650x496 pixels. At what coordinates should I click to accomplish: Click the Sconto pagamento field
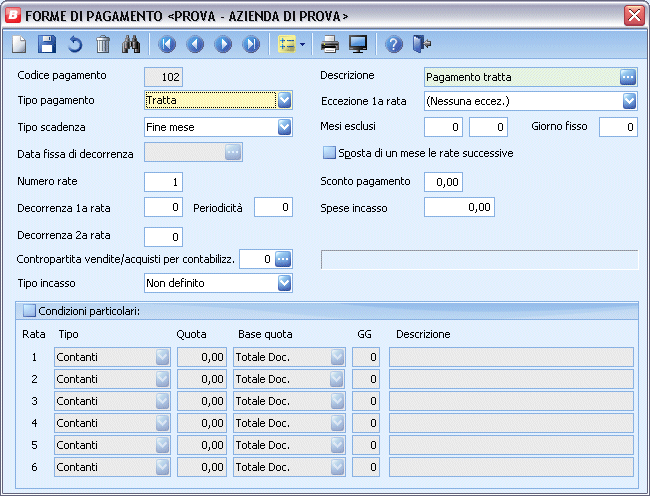443,182
